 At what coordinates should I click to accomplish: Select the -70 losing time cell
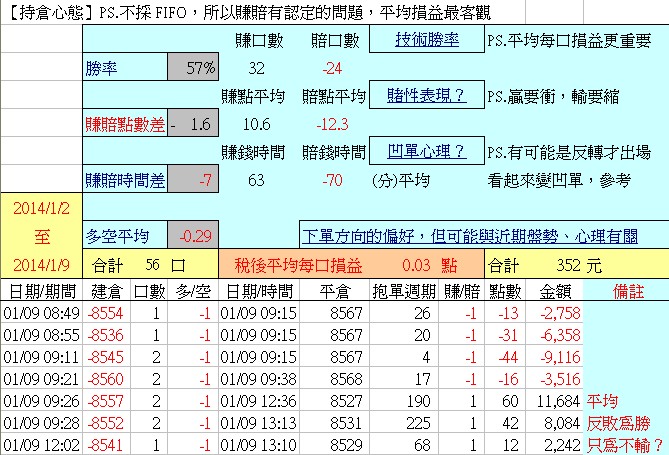tap(332, 180)
